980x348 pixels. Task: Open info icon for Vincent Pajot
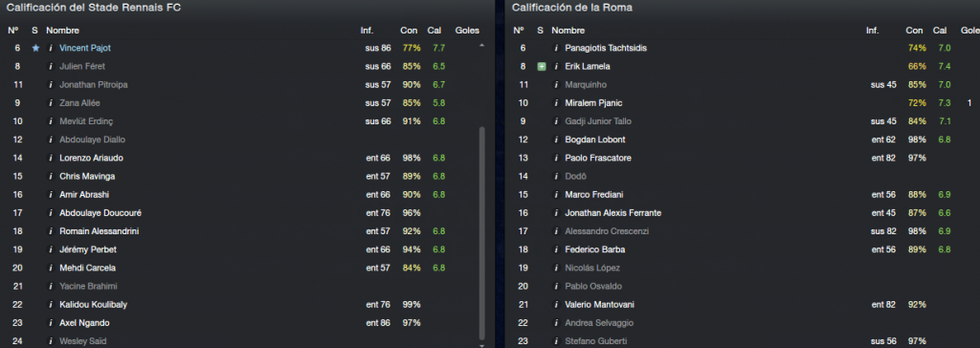51,48
